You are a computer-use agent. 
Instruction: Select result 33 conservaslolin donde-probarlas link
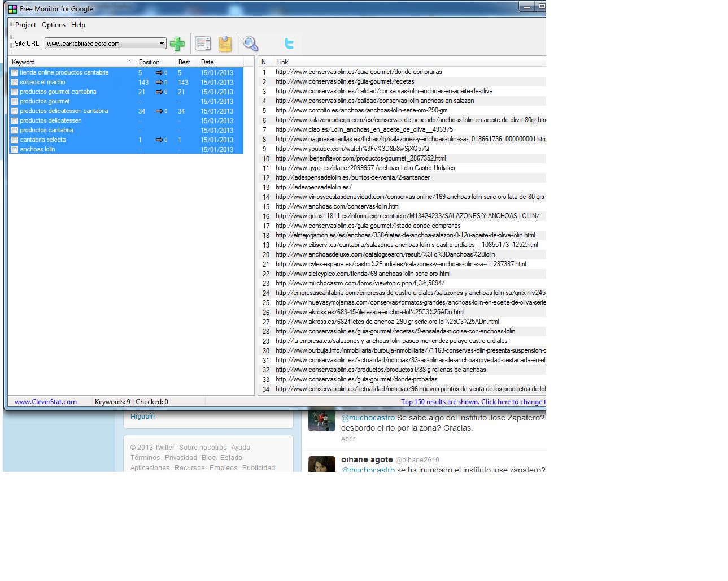pos(356,379)
